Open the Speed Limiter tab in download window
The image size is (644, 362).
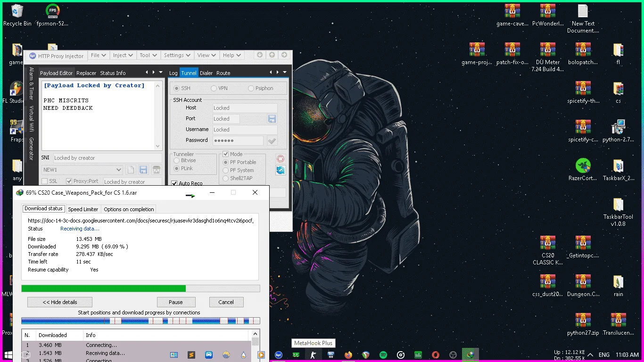[83, 209]
